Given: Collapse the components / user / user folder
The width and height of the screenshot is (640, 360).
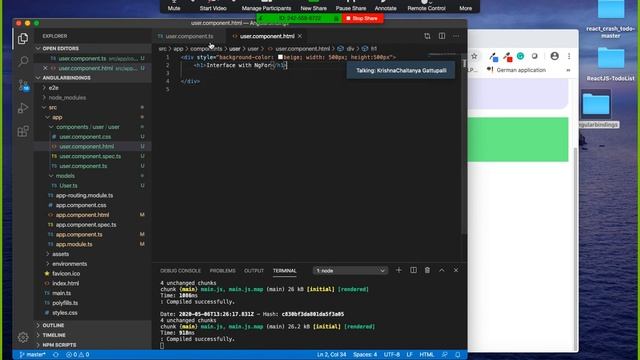Looking at the screenshot, I should point(88,127).
